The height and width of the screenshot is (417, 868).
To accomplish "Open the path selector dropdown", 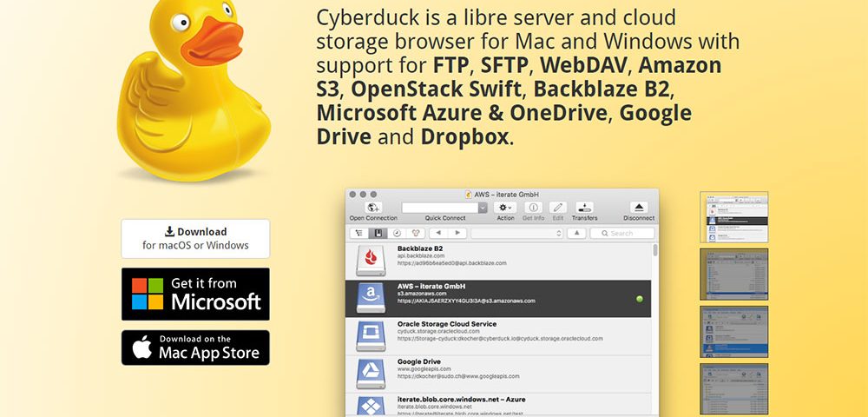I will pyautogui.click(x=517, y=233).
